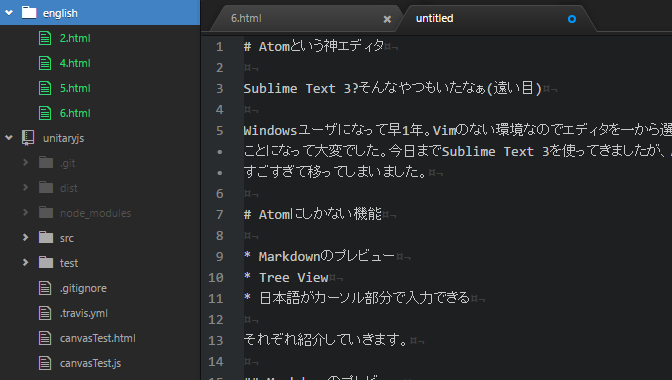Click the .git folder icon

pos(46,163)
